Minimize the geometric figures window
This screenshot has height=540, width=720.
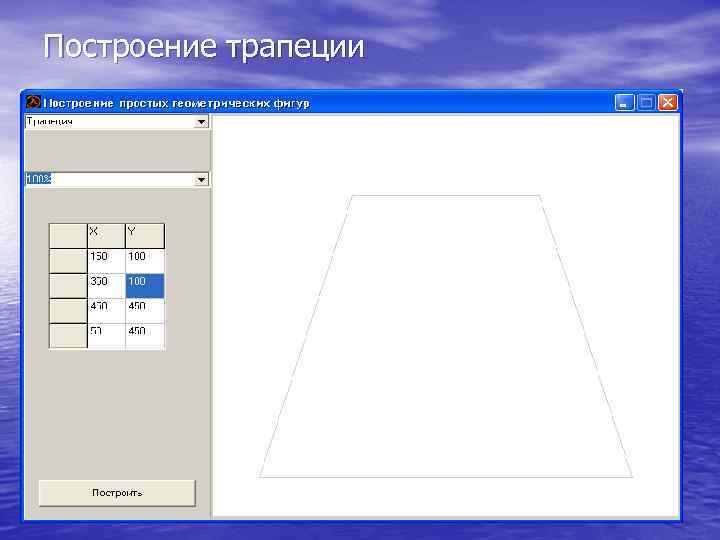tap(624, 103)
